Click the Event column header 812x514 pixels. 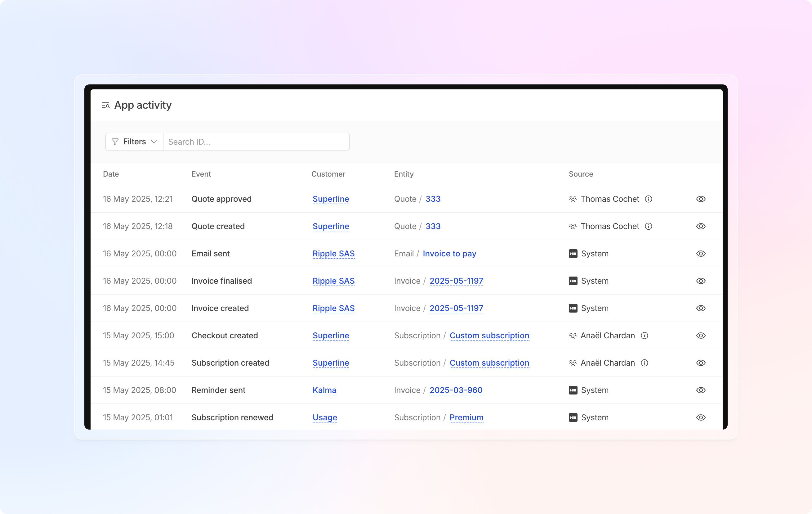(x=201, y=174)
